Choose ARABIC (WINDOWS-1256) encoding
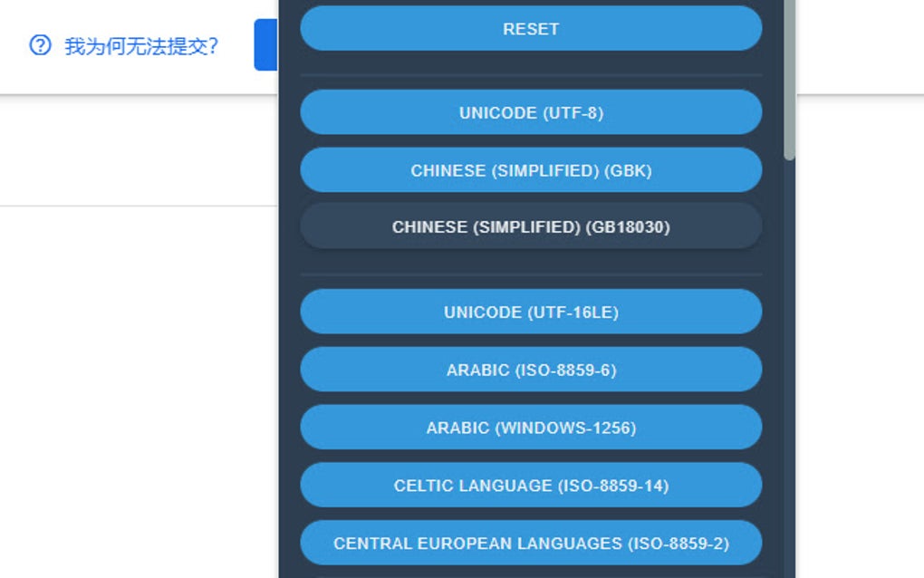Viewport: 924px width, 578px height. click(x=531, y=428)
